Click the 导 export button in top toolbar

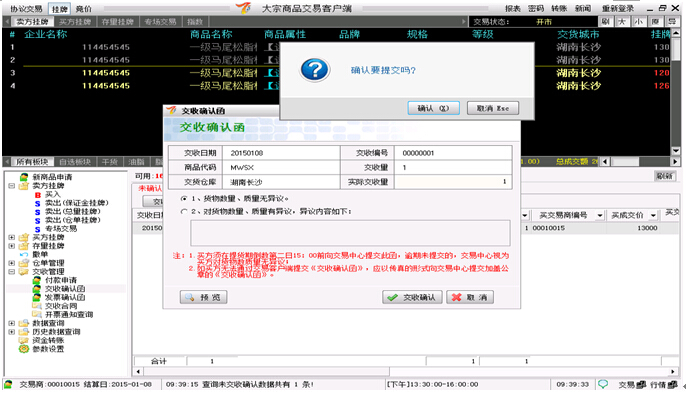pyautogui.click(x=672, y=21)
